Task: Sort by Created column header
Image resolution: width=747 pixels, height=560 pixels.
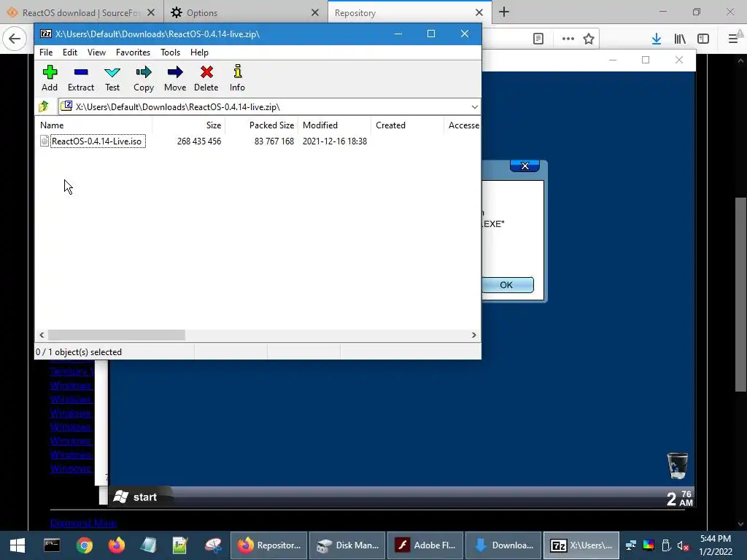Action: pos(407,125)
